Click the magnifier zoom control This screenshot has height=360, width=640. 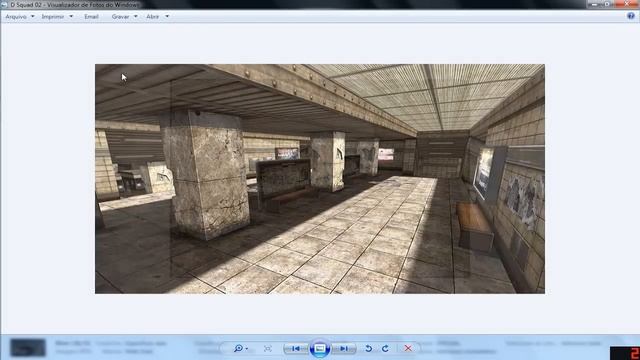click(x=238, y=348)
